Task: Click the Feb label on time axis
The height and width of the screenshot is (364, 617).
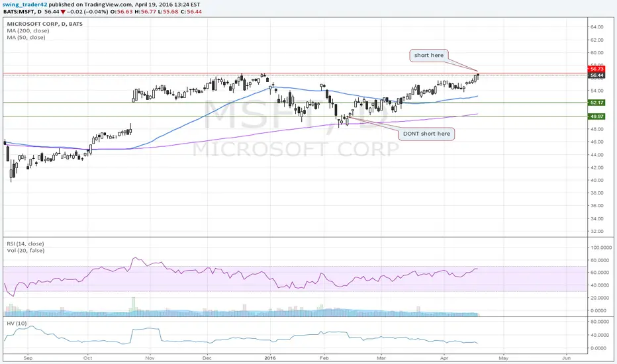Action: coord(324,358)
